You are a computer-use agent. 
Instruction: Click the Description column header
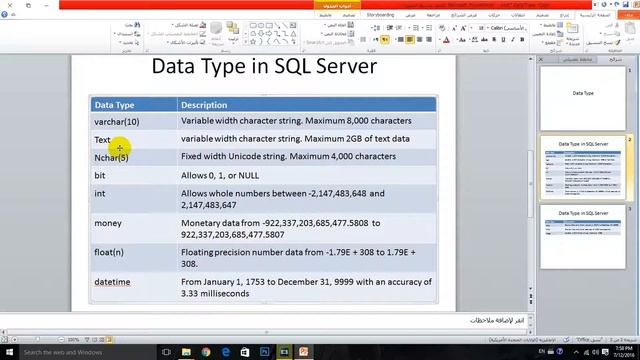click(307, 105)
